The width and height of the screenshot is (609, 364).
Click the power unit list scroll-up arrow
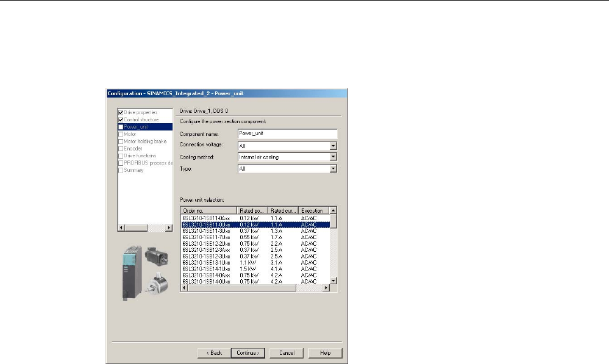pos(333,210)
